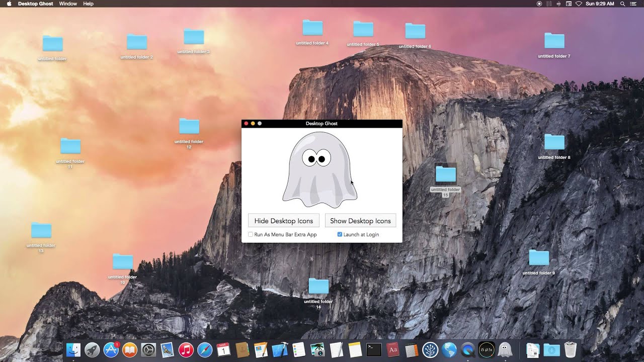The image size is (644, 362).
Task: Launch iTunes from the Dock
Action: (x=186, y=350)
